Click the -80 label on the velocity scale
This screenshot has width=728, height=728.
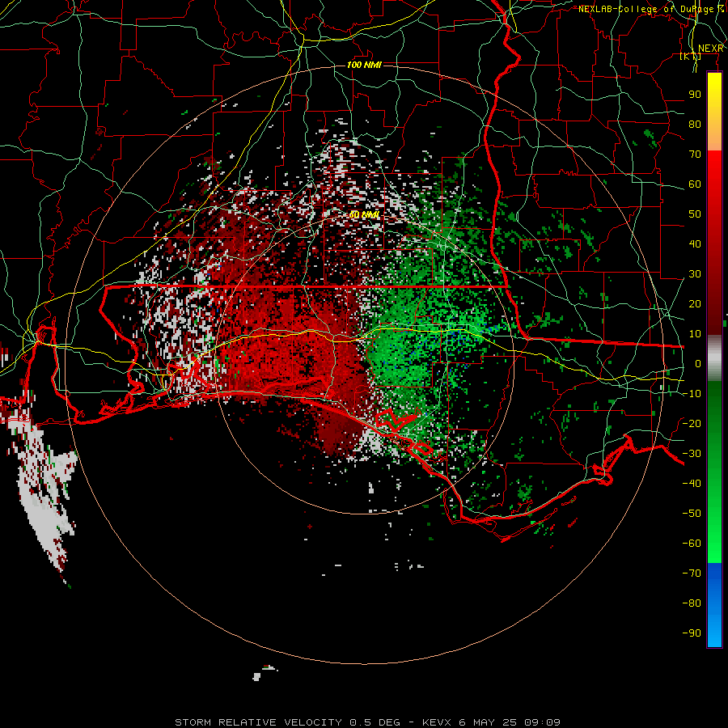692,603
